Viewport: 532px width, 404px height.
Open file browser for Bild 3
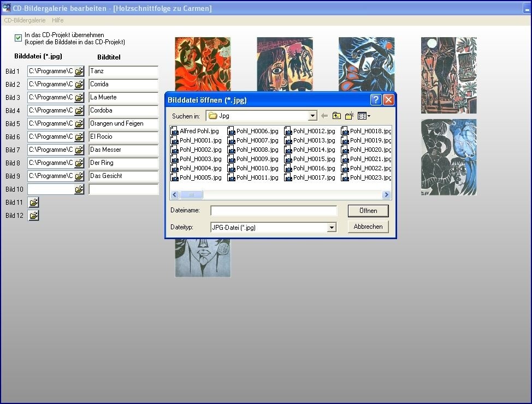[x=79, y=98]
